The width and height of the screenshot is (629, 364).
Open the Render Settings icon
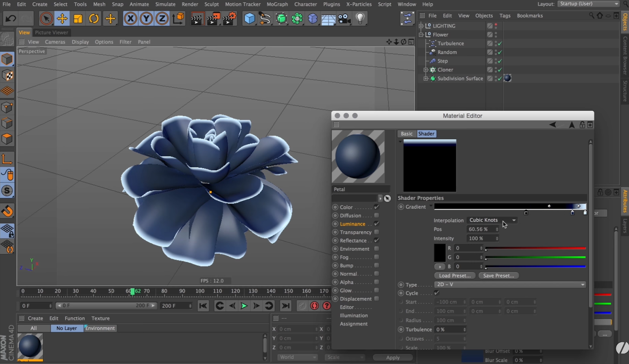[x=230, y=18]
